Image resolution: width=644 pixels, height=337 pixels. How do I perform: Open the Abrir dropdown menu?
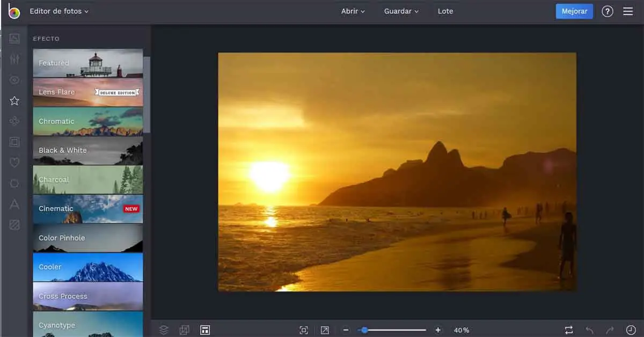[x=353, y=11]
